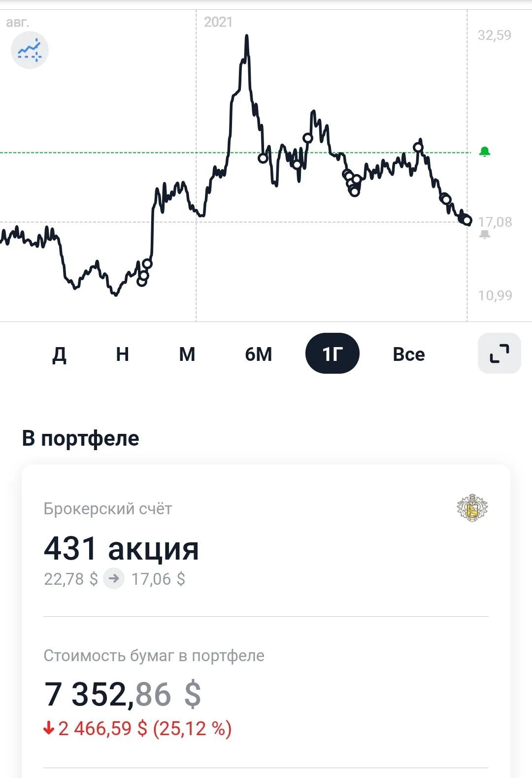Tap the В портфеле section heading
This screenshot has height=778, width=532.
tap(80, 438)
